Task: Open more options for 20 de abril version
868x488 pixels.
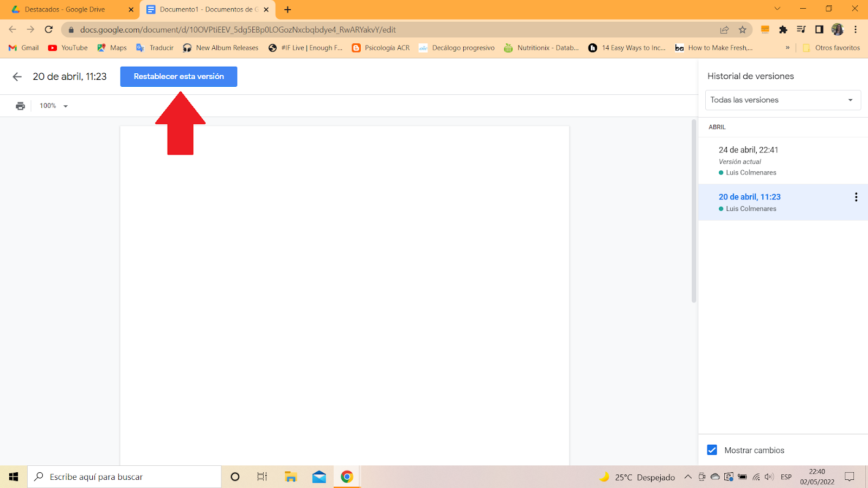Action: click(856, 197)
